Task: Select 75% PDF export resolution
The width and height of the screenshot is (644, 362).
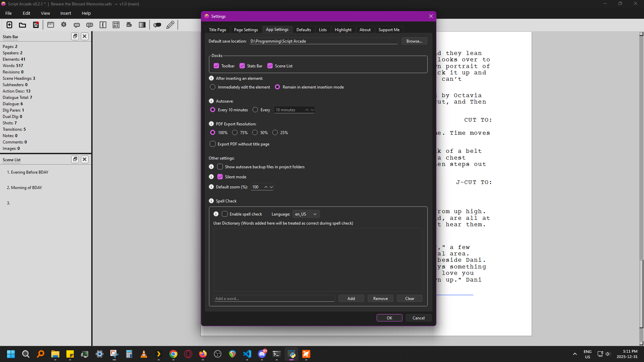Action: click(235, 132)
